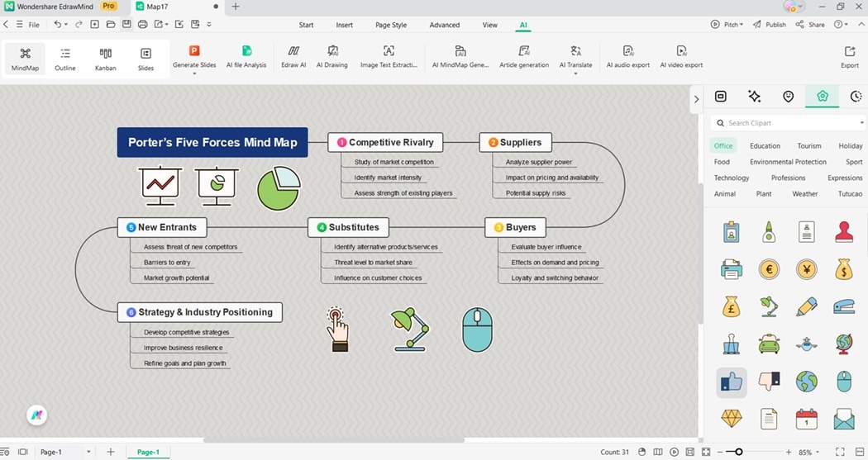Open the Start ribbon tab
The image size is (868, 460).
(x=306, y=25)
